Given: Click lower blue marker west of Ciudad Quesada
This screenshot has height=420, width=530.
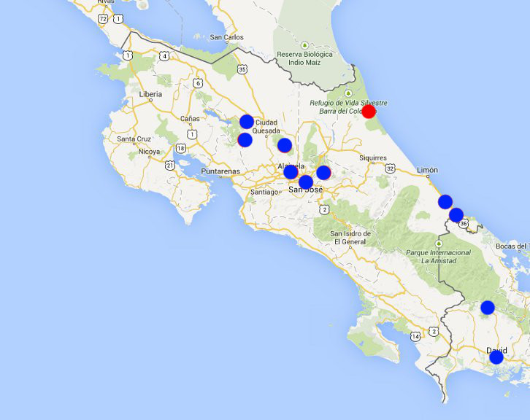Looking at the screenshot, I should 245,139.
